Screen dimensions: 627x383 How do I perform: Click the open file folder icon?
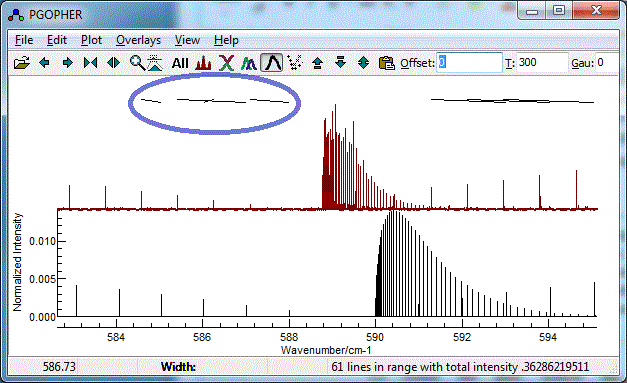[x=22, y=63]
